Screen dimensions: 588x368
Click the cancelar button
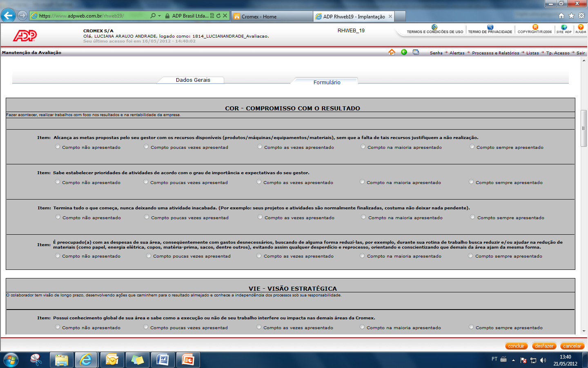tap(572, 346)
